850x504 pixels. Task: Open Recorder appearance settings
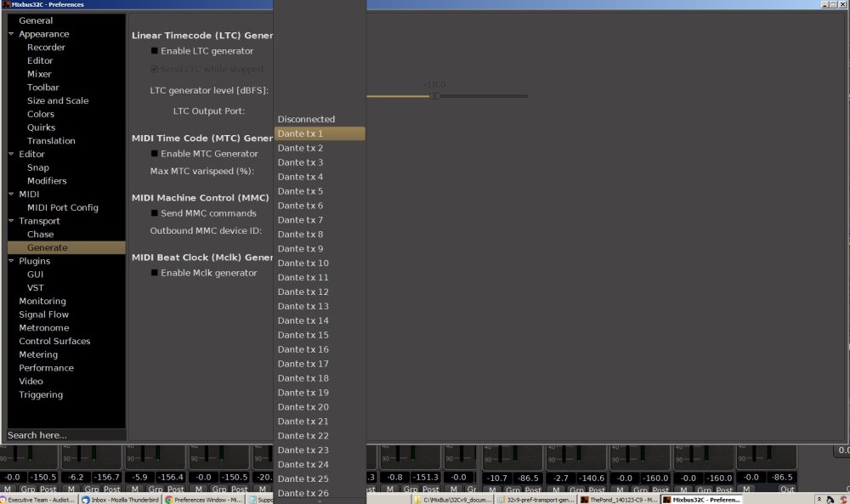click(x=46, y=47)
